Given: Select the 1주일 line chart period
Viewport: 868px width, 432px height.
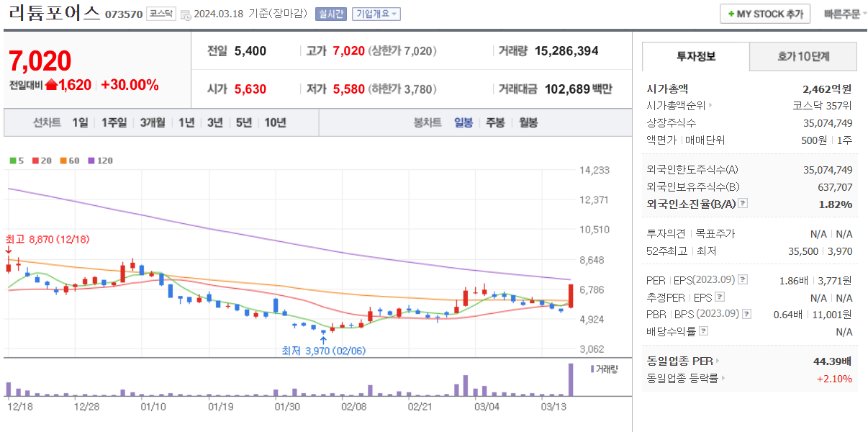Looking at the screenshot, I should coord(114,122).
